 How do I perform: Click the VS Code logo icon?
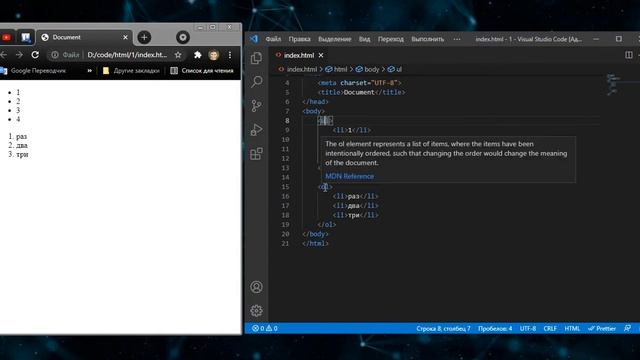[x=254, y=39]
